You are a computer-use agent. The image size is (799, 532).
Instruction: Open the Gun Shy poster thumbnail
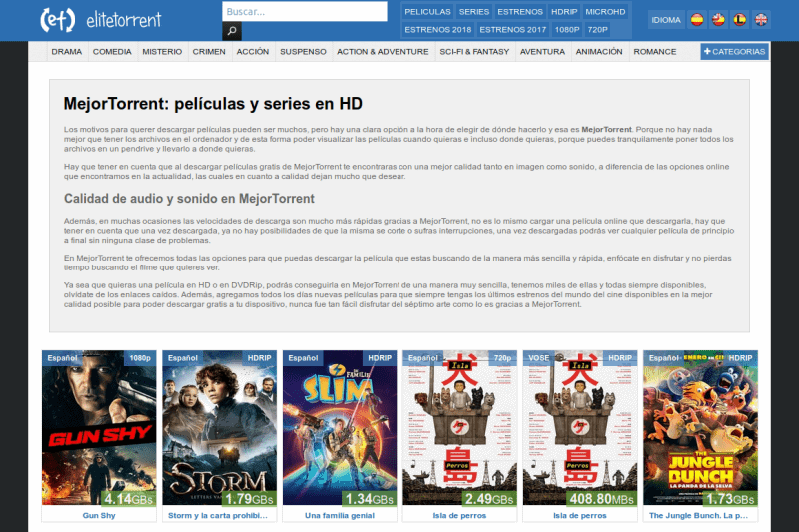[x=99, y=427]
